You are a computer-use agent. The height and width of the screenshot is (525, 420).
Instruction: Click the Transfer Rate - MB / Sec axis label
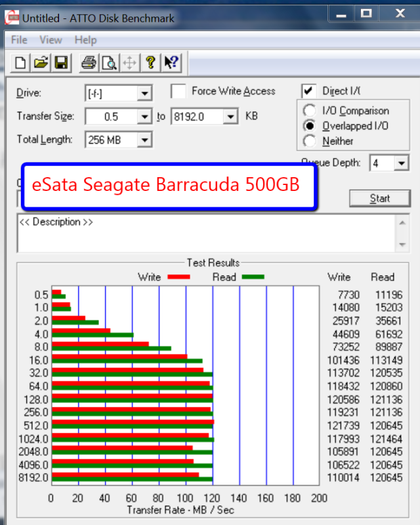pos(180,510)
